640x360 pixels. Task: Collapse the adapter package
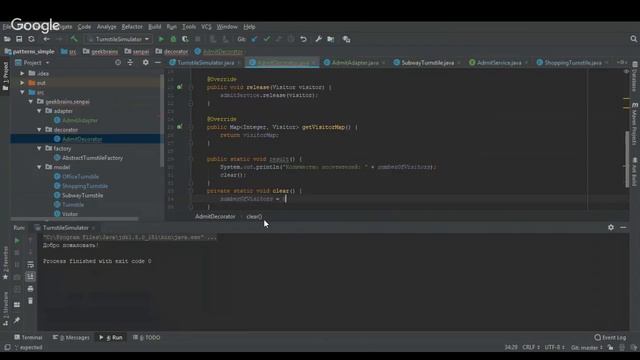click(x=40, y=111)
